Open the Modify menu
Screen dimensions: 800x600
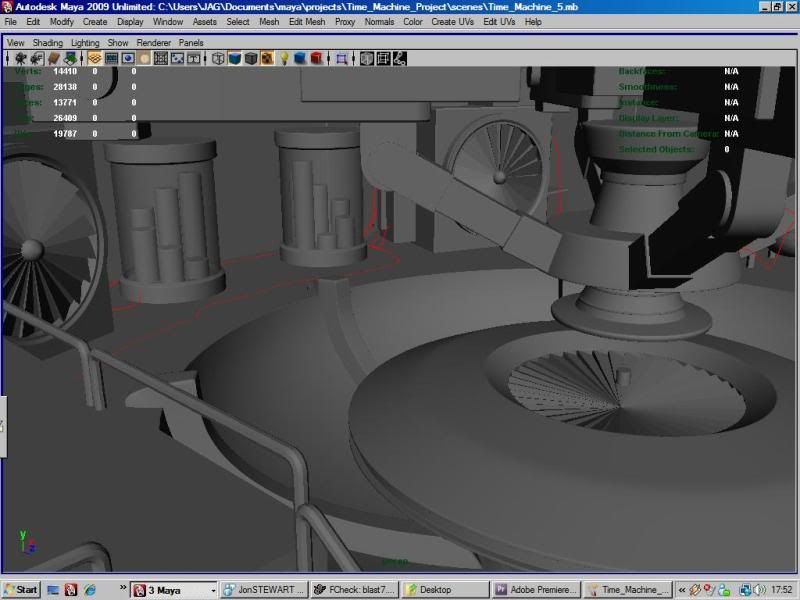click(x=62, y=22)
